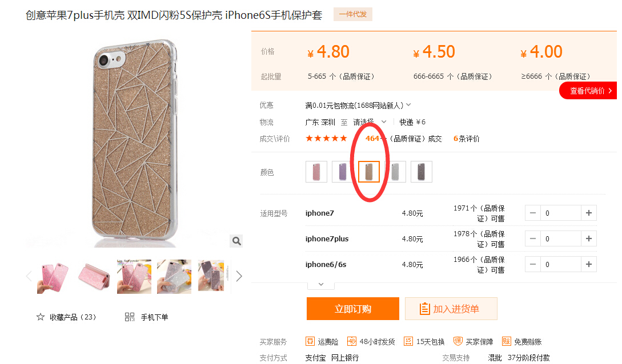Increase the iphone7 quantity with plus
This screenshot has height=364, width=622.
589,213
